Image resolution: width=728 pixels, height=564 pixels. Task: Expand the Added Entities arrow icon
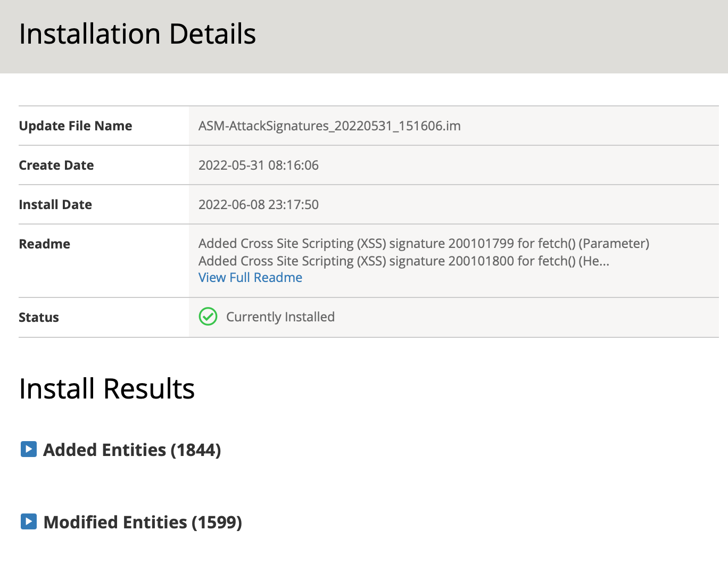(x=29, y=449)
